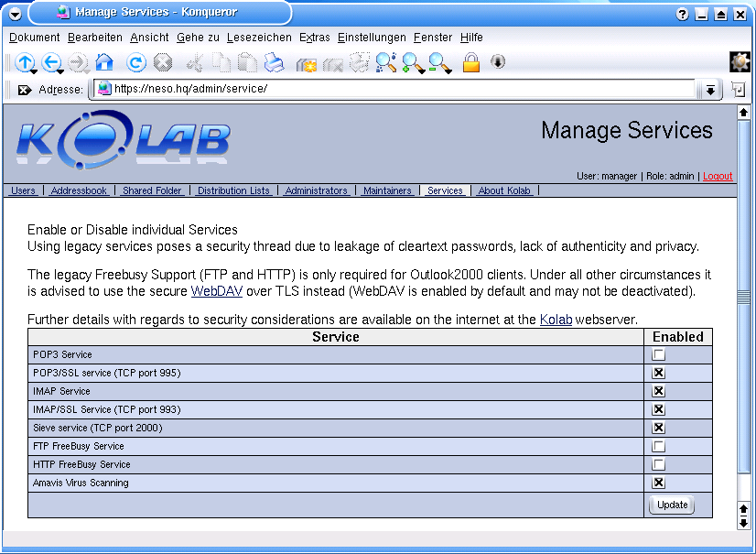
Task: Open the address bar history dropdown
Action: pos(709,90)
